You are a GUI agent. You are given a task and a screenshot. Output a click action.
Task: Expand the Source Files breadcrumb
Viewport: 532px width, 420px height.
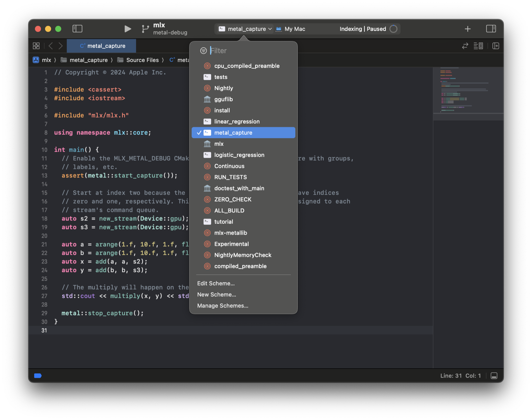click(x=142, y=60)
